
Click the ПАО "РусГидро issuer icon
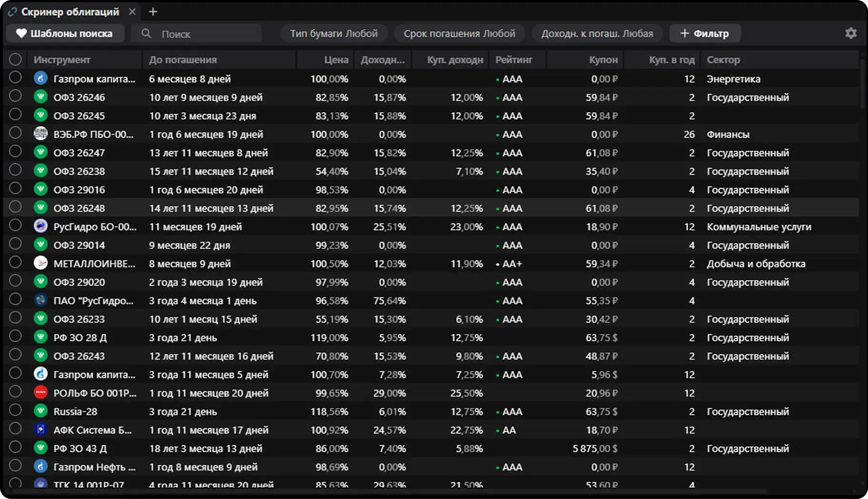pos(40,300)
